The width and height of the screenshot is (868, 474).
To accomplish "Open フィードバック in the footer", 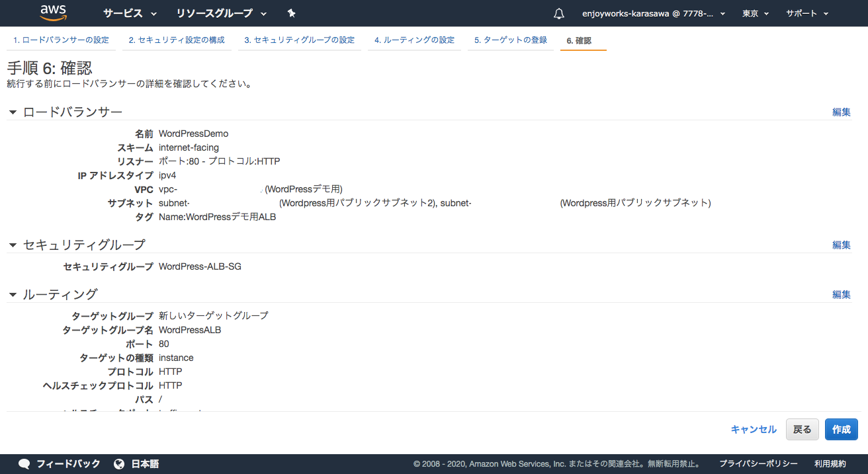I will pyautogui.click(x=68, y=464).
